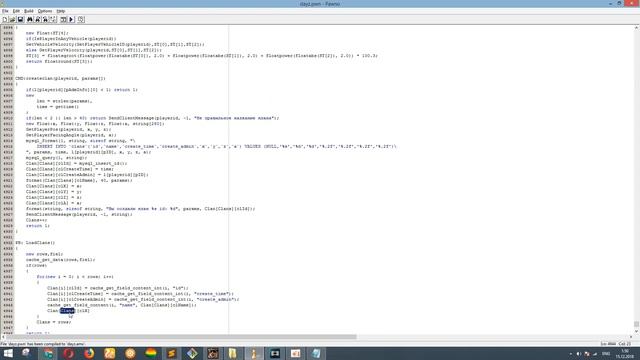
Task: Open the Options menu
Action: point(45,11)
